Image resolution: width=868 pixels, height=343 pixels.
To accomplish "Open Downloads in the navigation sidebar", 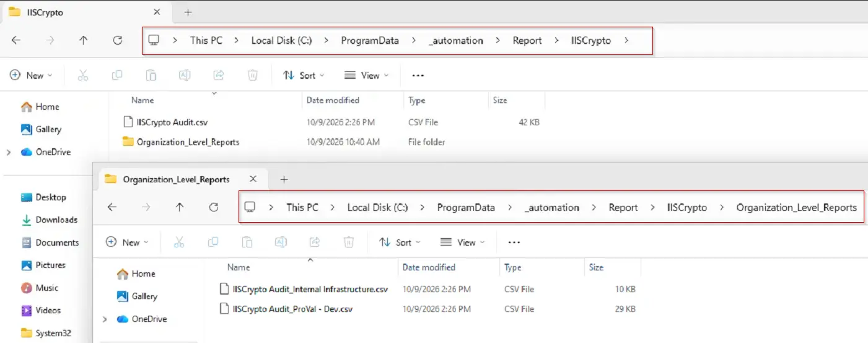I will [x=56, y=220].
